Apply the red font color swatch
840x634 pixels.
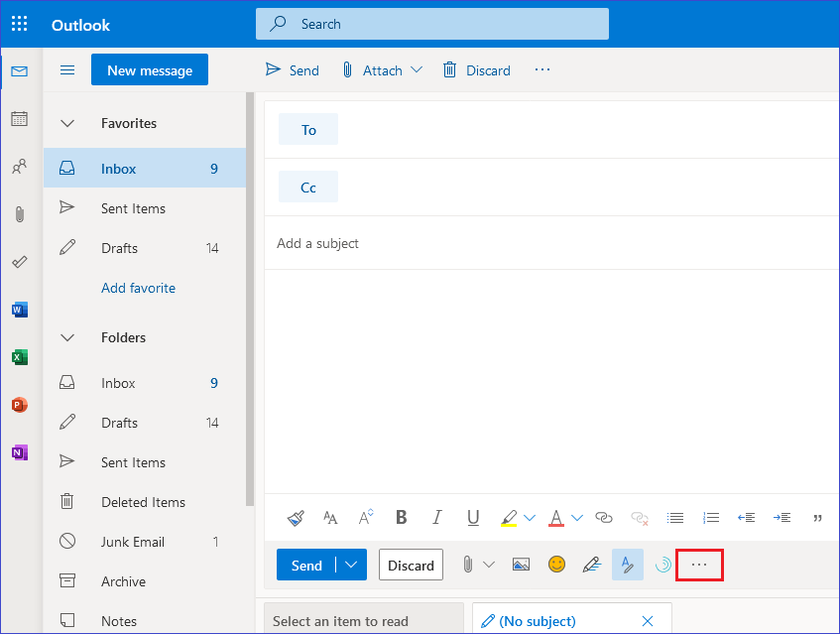[x=555, y=517]
